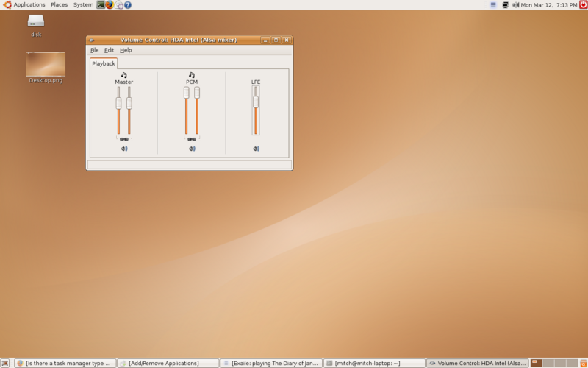Click the network monitor tray icon

coord(506,5)
